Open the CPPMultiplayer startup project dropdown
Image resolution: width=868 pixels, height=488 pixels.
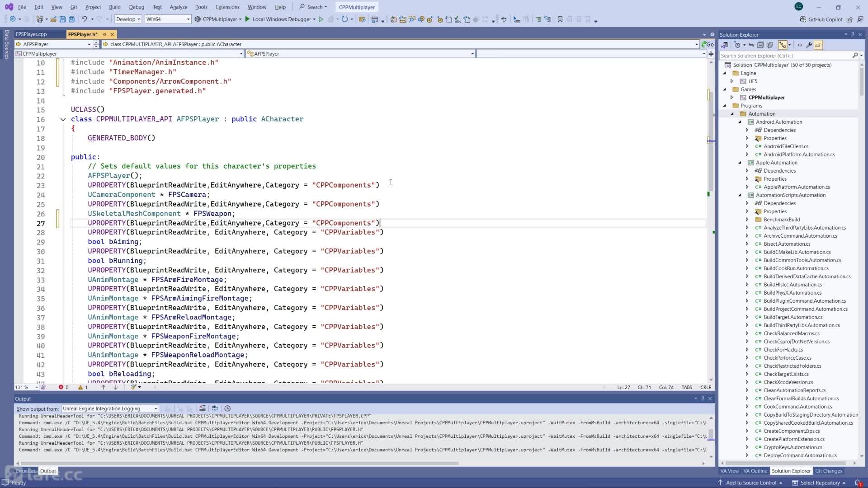click(x=219, y=19)
